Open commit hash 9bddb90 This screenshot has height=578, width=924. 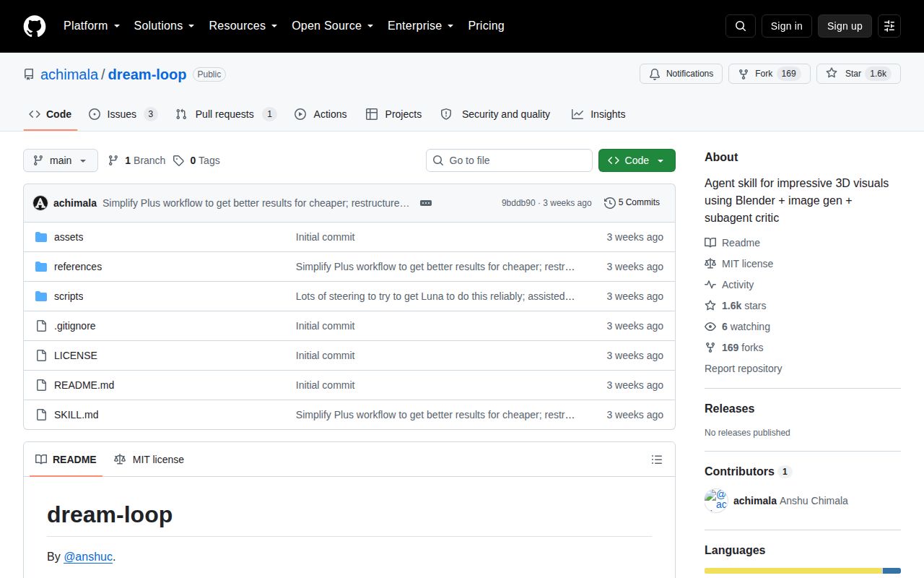pos(518,203)
